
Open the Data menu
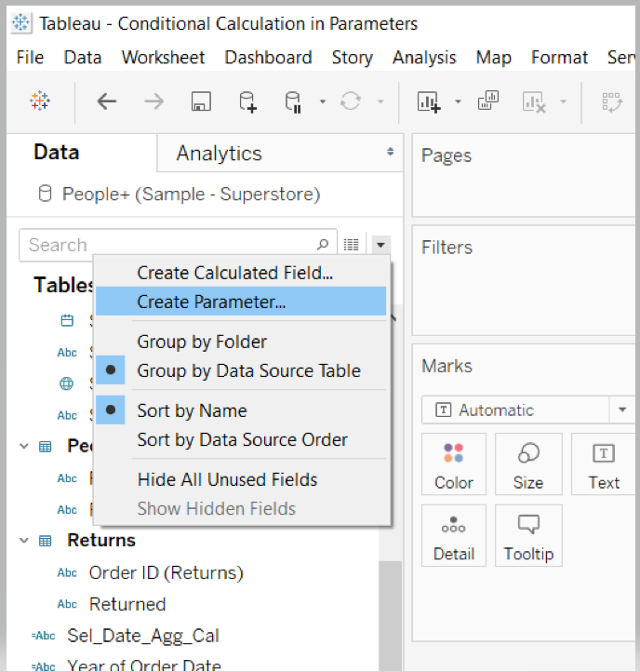point(83,58)
